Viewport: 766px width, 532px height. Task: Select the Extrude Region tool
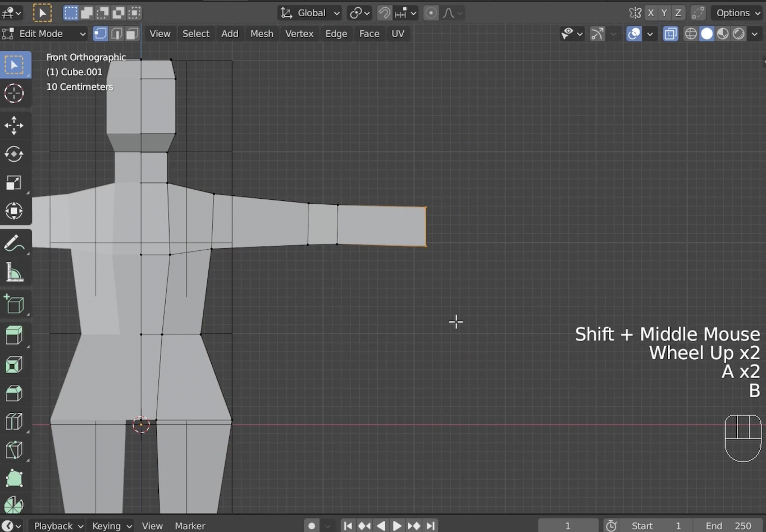13,336
